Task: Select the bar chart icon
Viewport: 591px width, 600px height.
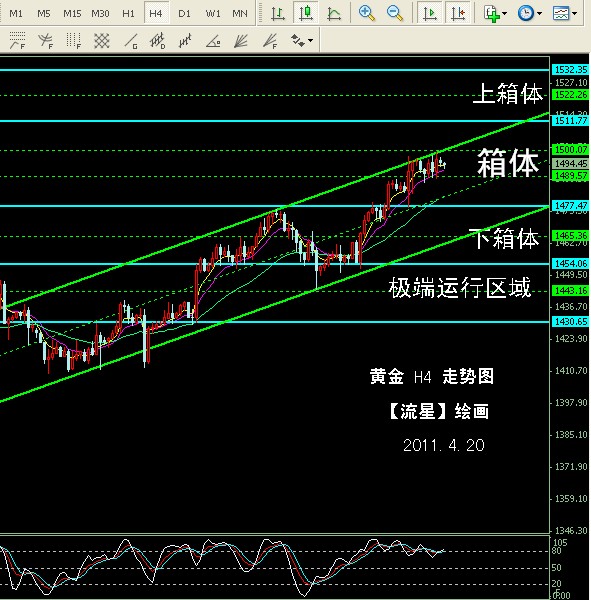Action: tap(278, 13)
